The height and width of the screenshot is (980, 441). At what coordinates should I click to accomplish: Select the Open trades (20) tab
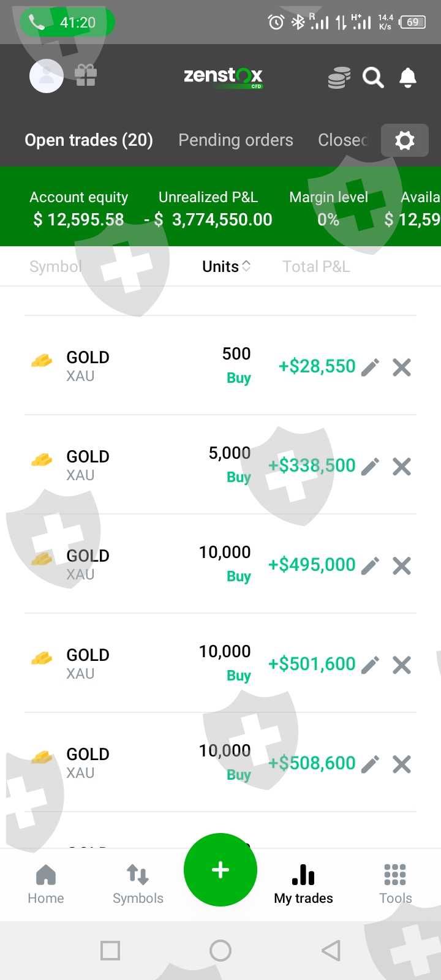pos(89,140)
